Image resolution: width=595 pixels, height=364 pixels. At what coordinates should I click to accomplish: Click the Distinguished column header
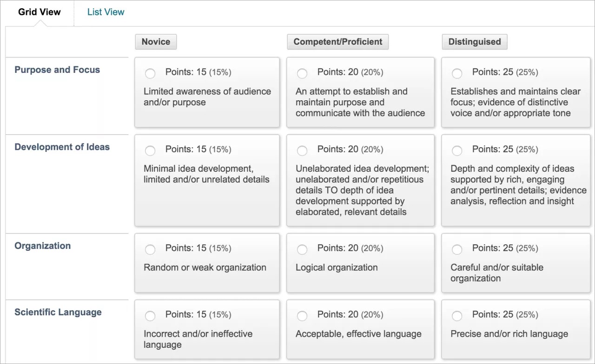point(474,41)
